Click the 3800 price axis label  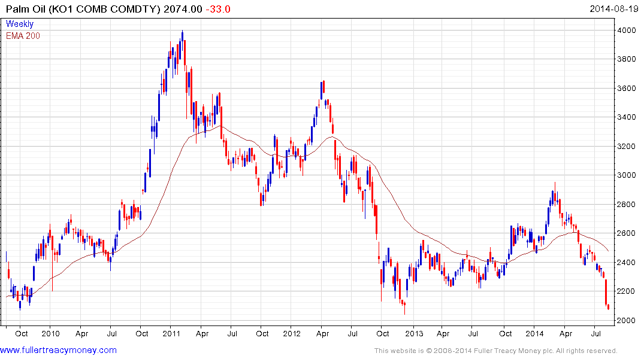pos(627,59)
